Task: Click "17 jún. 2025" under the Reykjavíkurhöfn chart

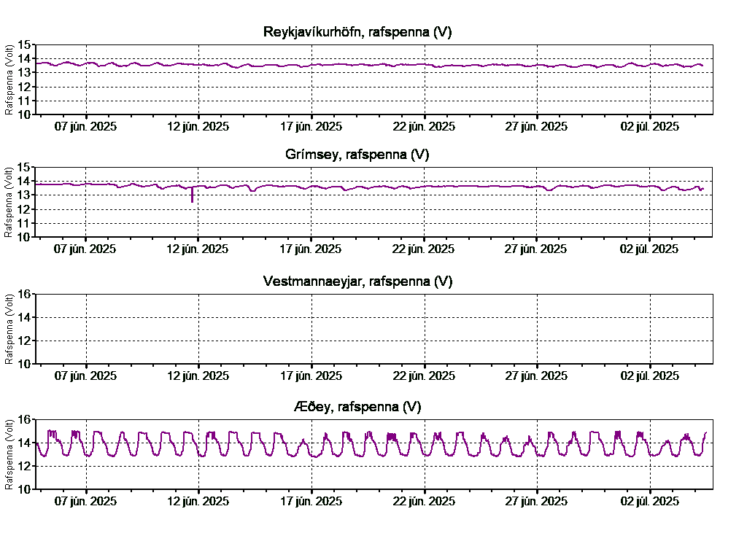Action: coord(311,127)
